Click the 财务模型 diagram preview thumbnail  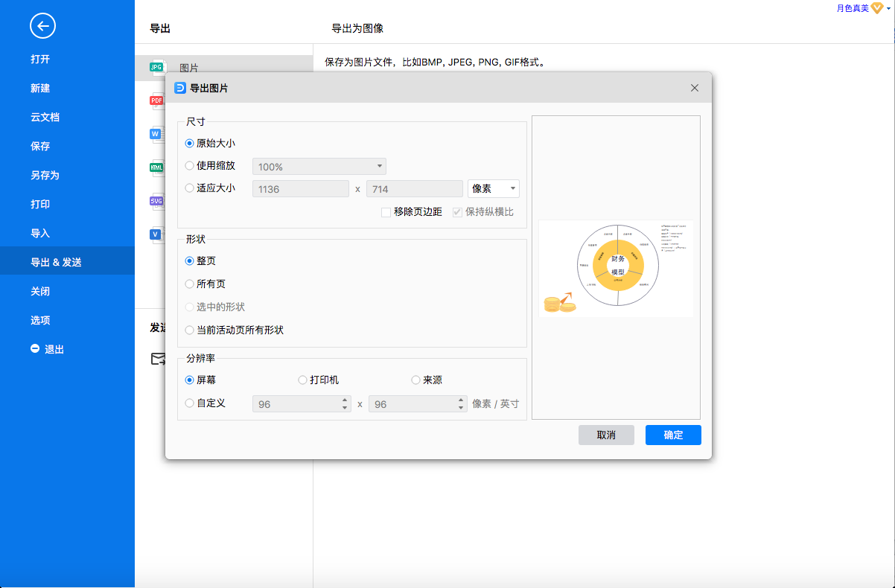[x=616, y=268]
